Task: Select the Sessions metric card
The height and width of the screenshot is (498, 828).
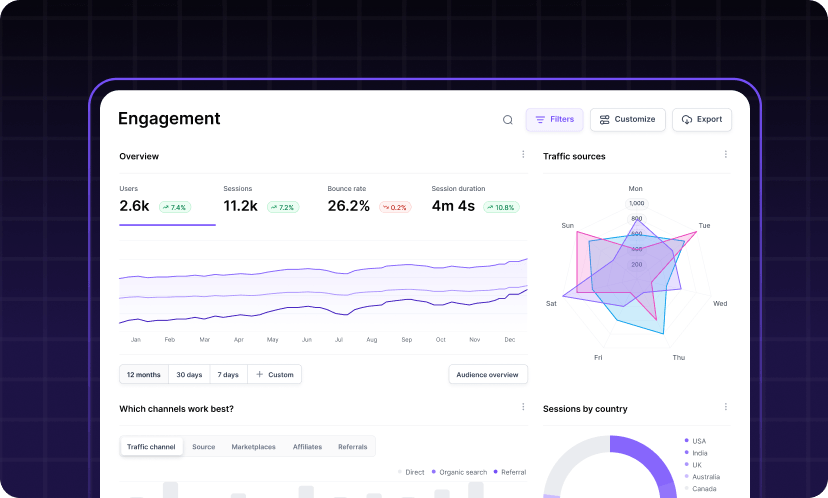Action: (270, 200)
